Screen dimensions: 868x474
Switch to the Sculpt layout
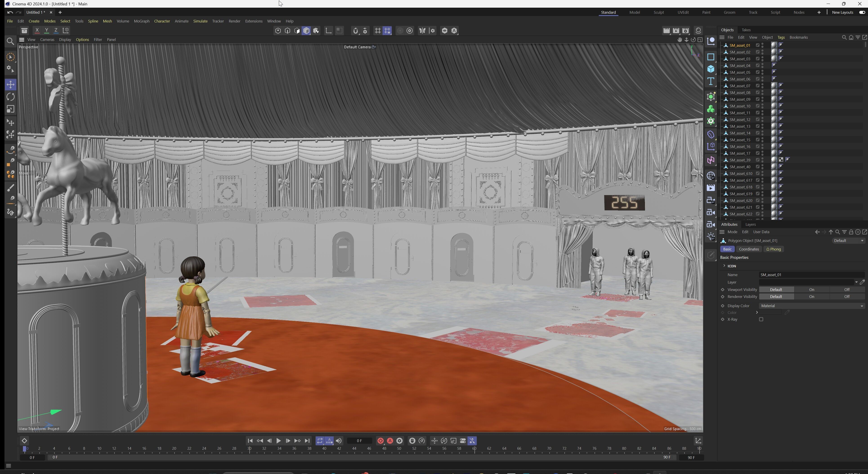pos(658,12)
